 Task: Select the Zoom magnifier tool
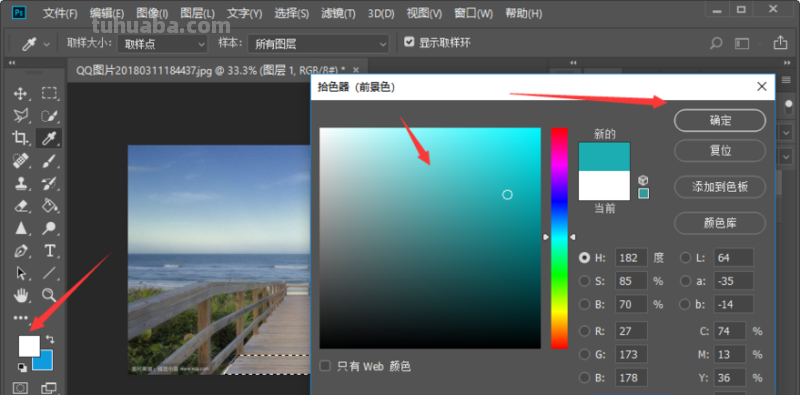pyautogui.click(x=49, y=295)
